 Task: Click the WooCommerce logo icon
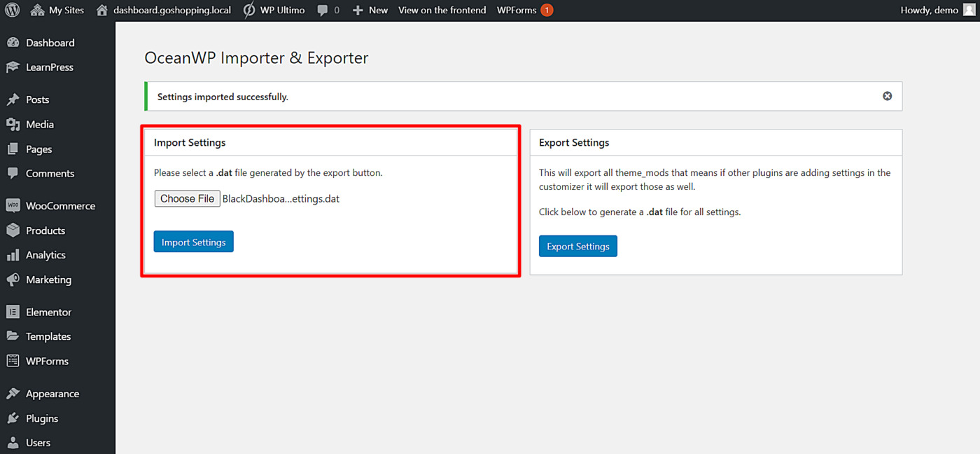pos(13,206)
